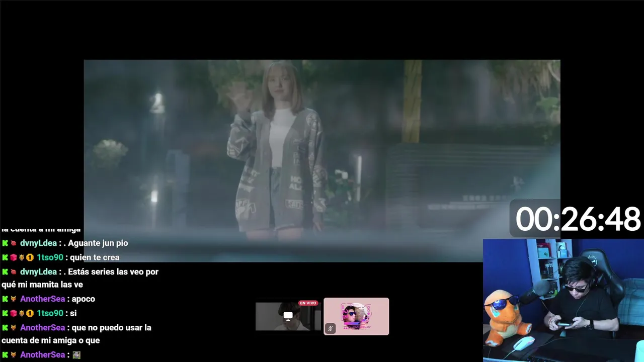
Task: Click the red cube badge beside 1tso90 'si'
Action: pyautogui.click(x=14, y=313)
